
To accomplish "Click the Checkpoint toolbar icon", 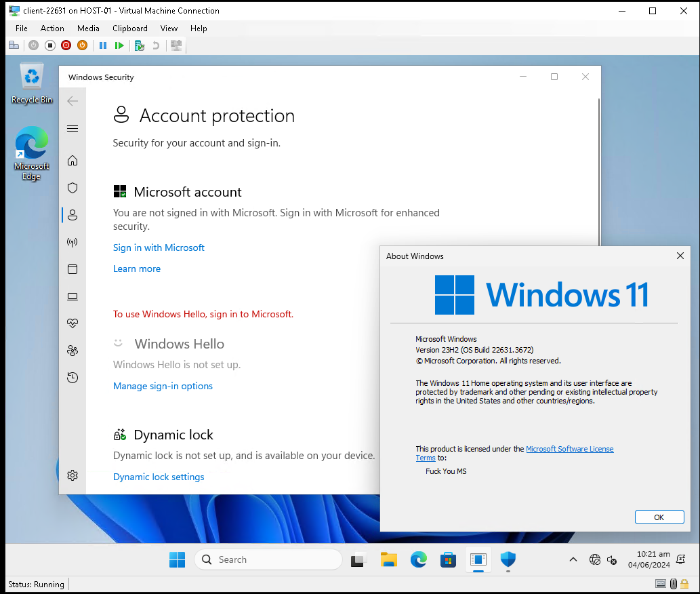I will (x=139, y=45).
